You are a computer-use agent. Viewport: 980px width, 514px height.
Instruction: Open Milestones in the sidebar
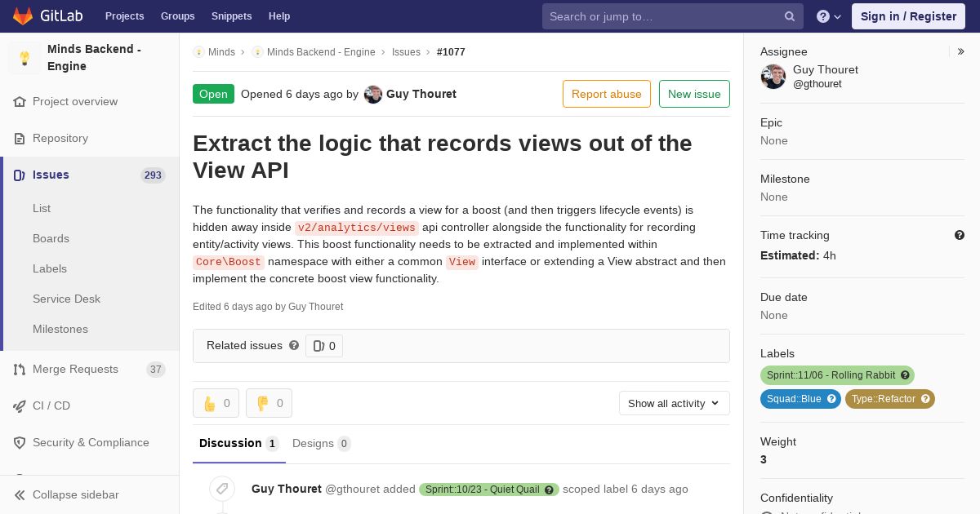click(x=60, y=330)
